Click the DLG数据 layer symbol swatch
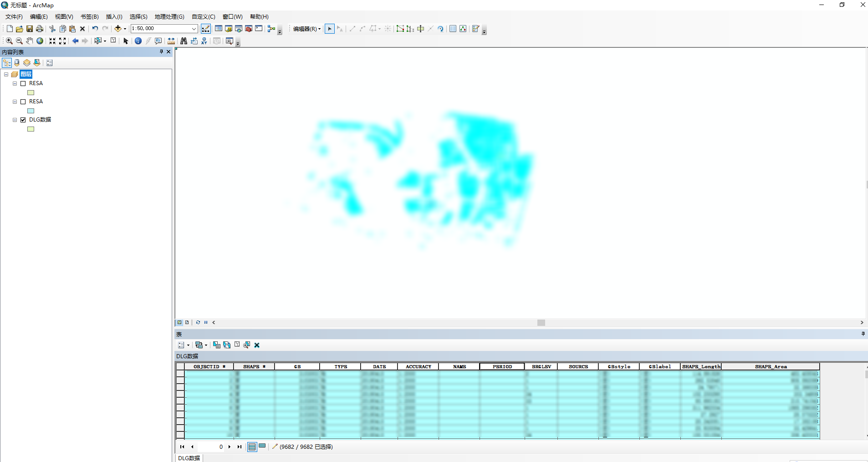The image size is (868, 462). [x=31, y=129]
